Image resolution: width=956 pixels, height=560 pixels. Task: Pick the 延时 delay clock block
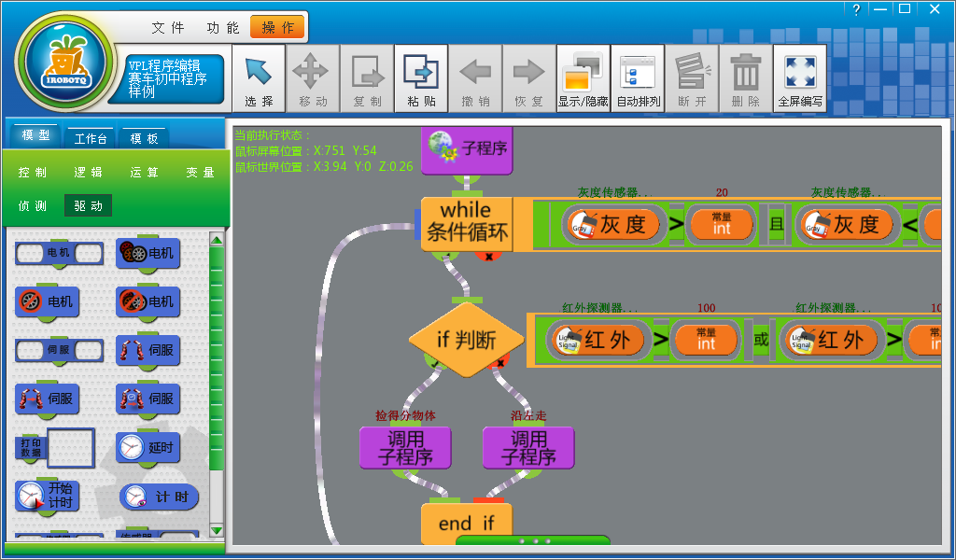pos(148,448)
